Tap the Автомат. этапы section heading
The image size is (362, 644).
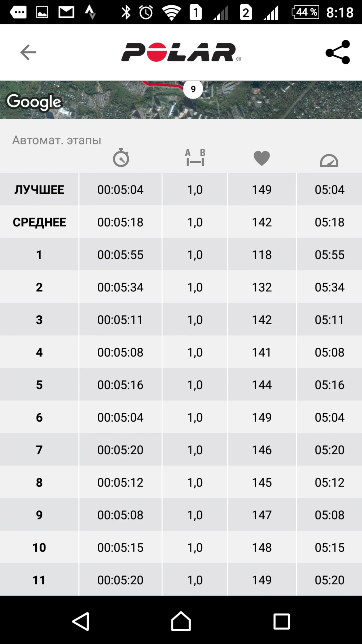pos(57,140)
